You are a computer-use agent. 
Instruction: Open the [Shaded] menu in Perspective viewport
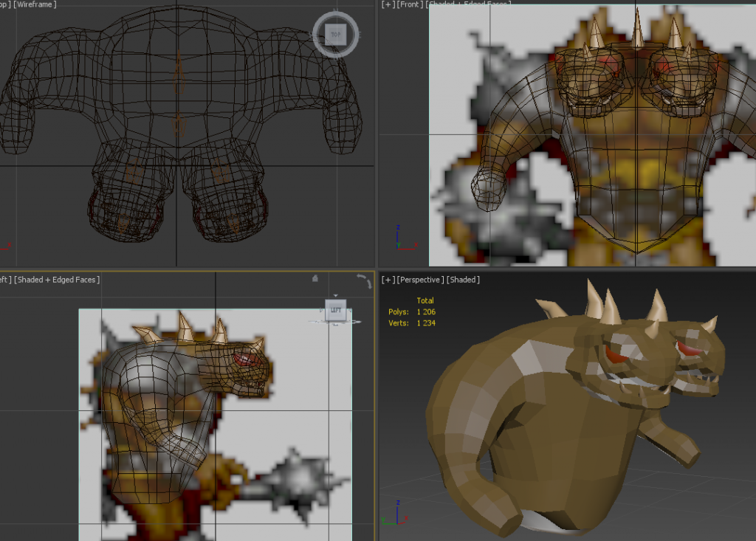(x=463, y=280)
